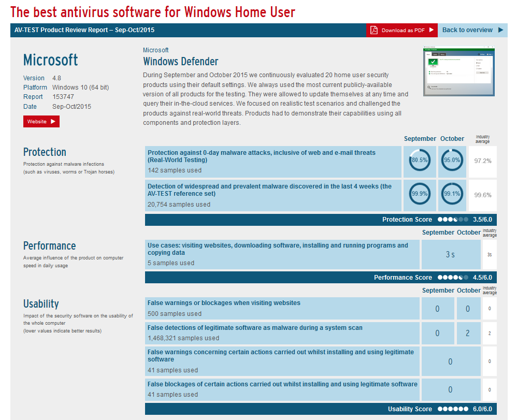Click the 99.6% industry average value

tap(483, 195)
